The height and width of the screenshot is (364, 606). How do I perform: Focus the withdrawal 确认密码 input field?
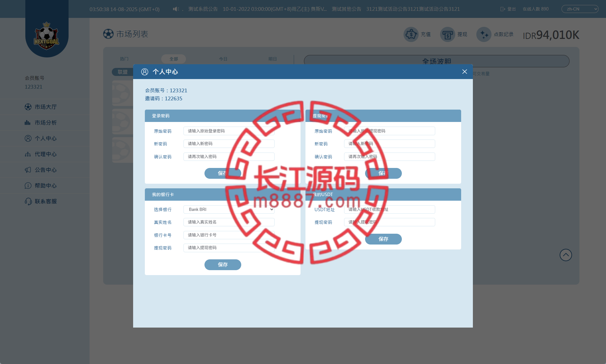click(389, 157)
